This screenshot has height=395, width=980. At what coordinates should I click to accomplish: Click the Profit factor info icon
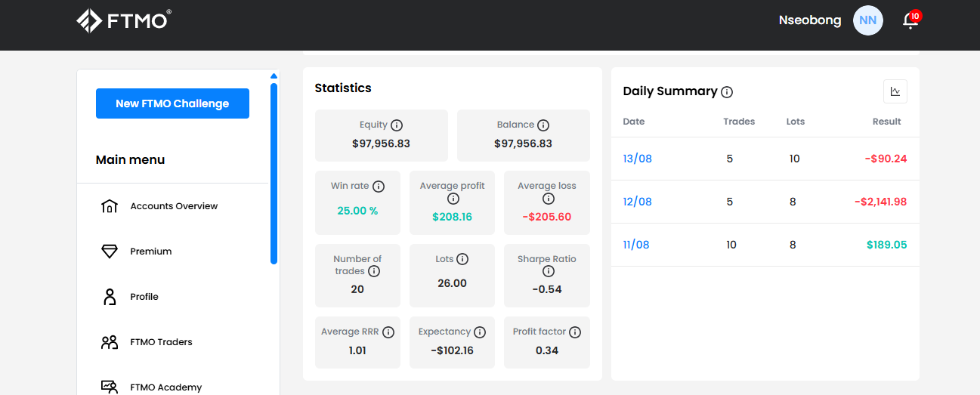click(x=575, y=332)
